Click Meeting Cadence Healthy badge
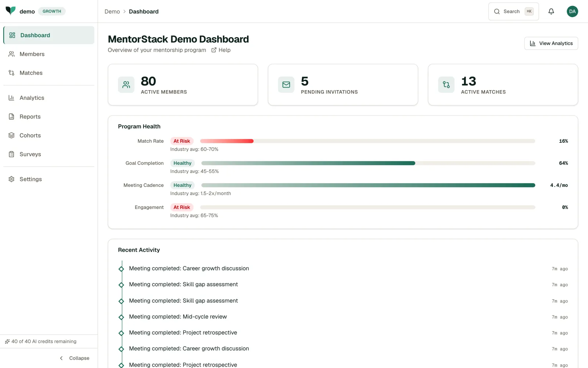The height and width of the screenshot is (368, 588). click(x=182, y=185)
